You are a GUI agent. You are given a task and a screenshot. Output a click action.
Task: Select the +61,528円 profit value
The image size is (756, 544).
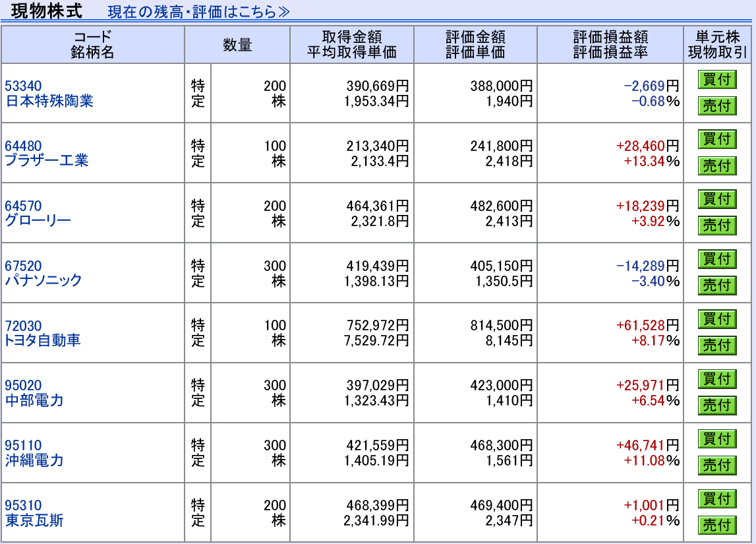click(x=647, y=326)
